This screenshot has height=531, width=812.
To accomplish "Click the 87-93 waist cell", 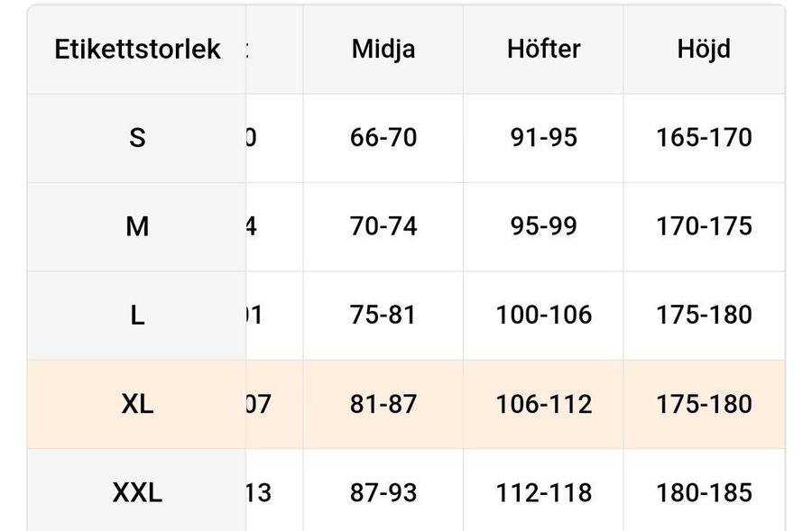I will (x=383, y=492).
